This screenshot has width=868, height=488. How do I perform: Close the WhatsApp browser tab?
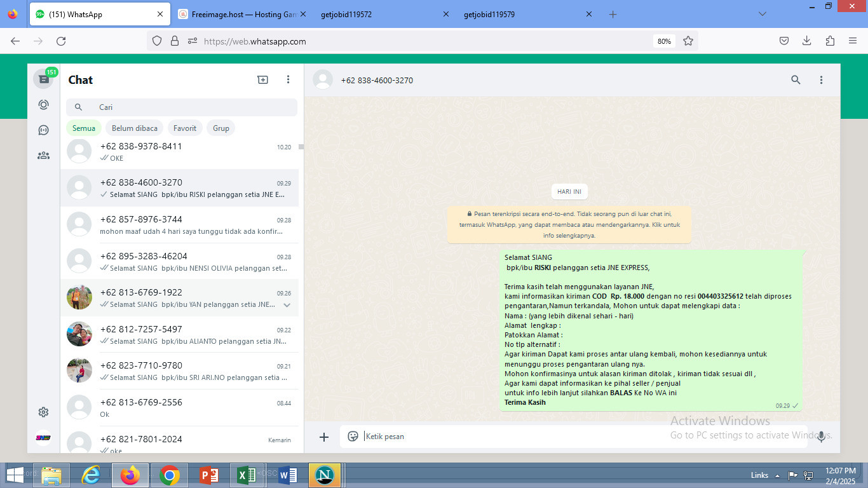[160, 14]
